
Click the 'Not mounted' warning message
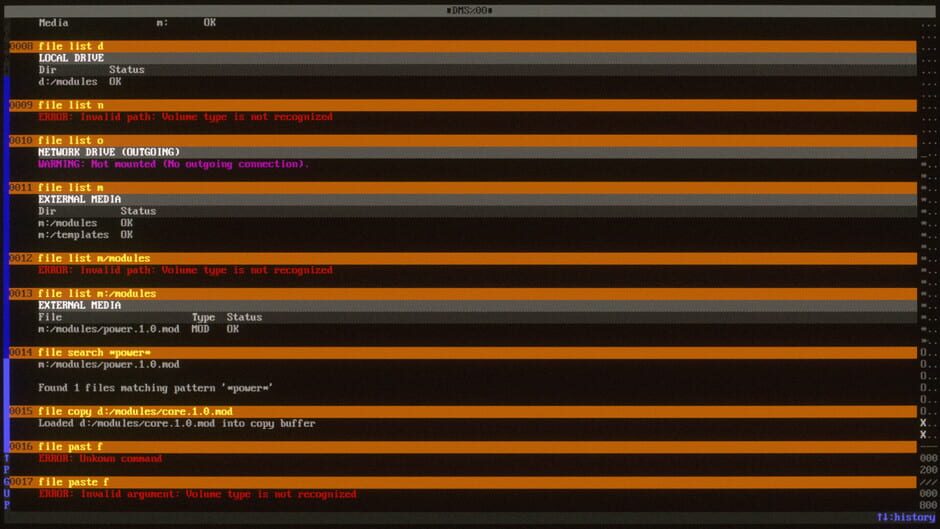click(174, 164)
